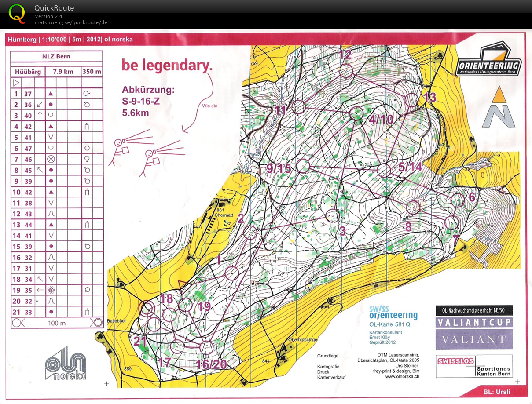This screenshot has width=532, height=404.
Task: Open the matstroeng.se/quickroute/de link
Action: [71, 22]
